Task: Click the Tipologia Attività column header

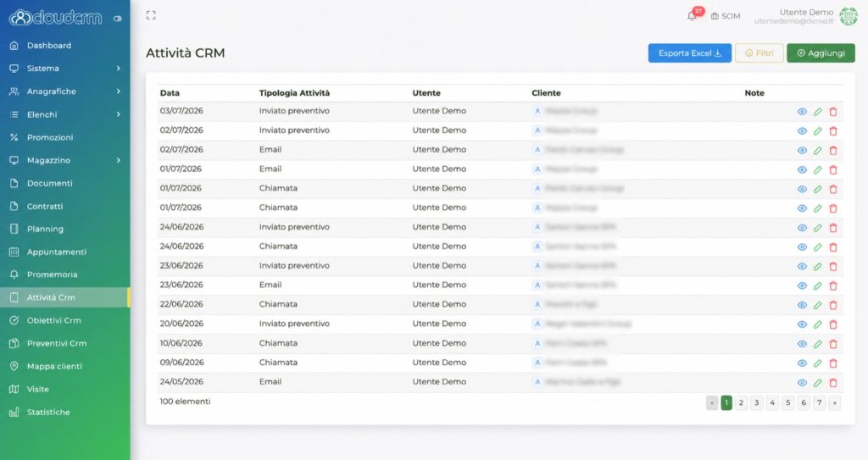Action: (294, 93)
